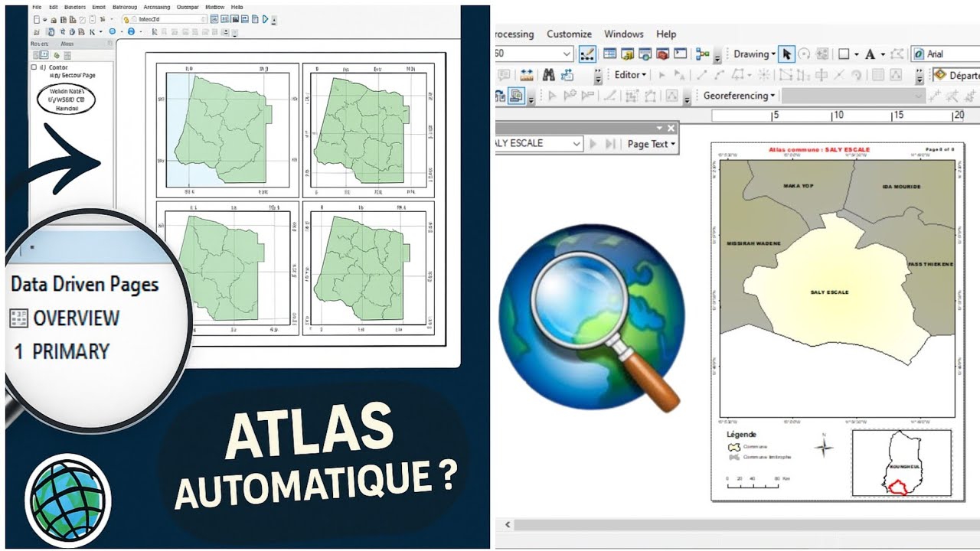This screenshot has width=980, height=551.
Task: Tick the Contor layer checkbox in left panel
Action: click(x=34, y=68)
